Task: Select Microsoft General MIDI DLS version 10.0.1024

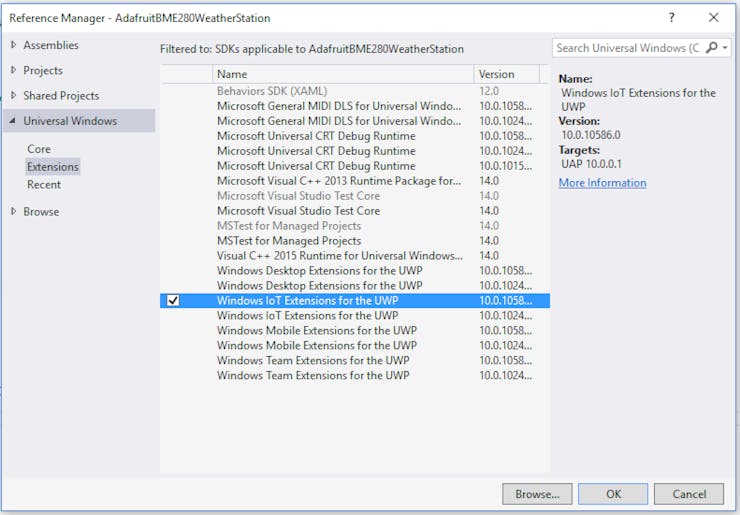Action: [x=355, y=121]
